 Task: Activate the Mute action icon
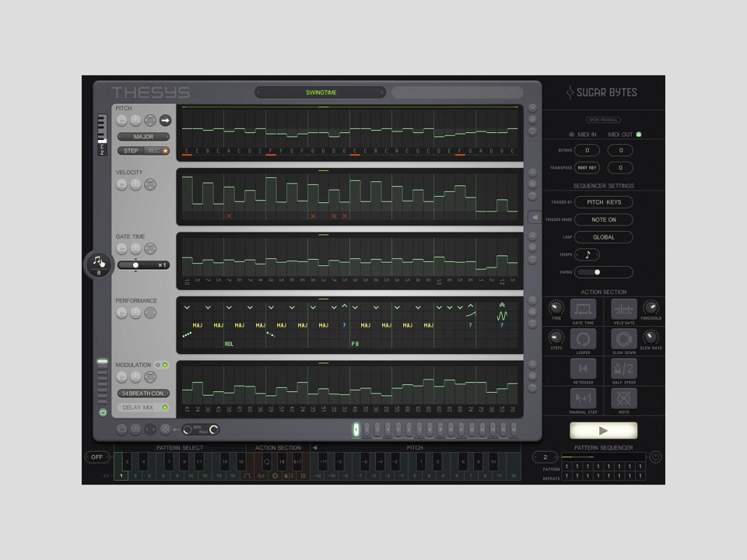[623, 398]
